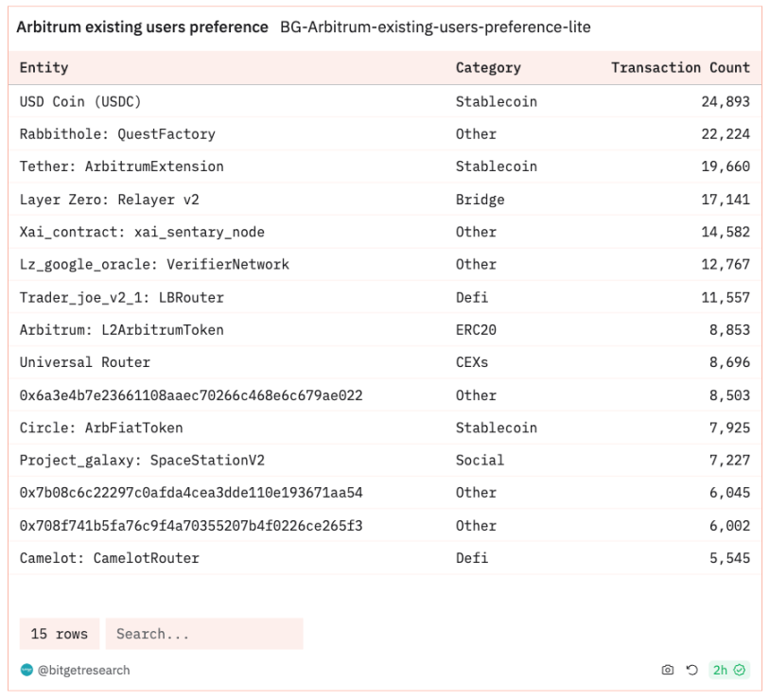Sort by Transaction Count column header

(x=680, y=67)
